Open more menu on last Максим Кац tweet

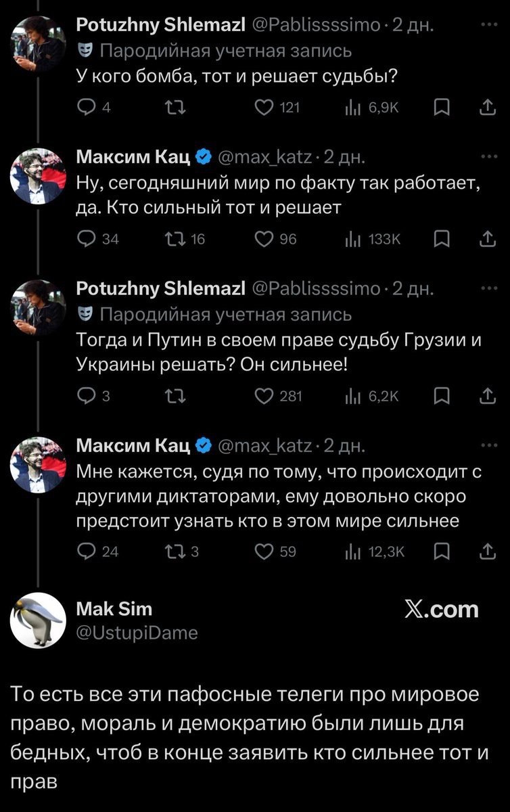[487, 445]
